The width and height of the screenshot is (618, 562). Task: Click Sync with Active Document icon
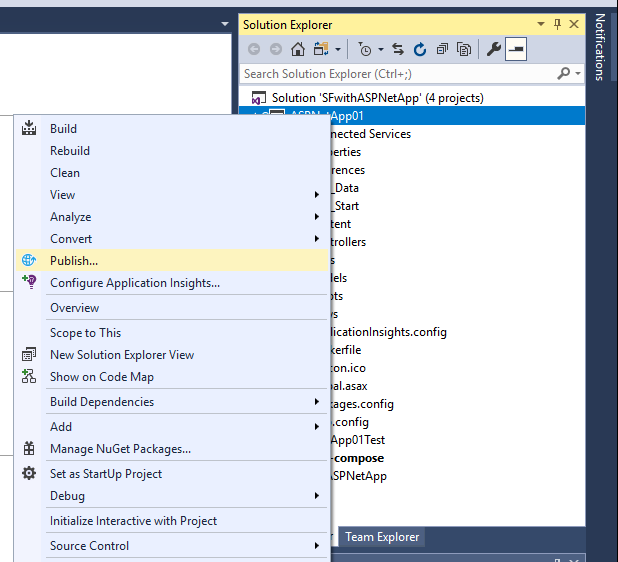(398, 49)
